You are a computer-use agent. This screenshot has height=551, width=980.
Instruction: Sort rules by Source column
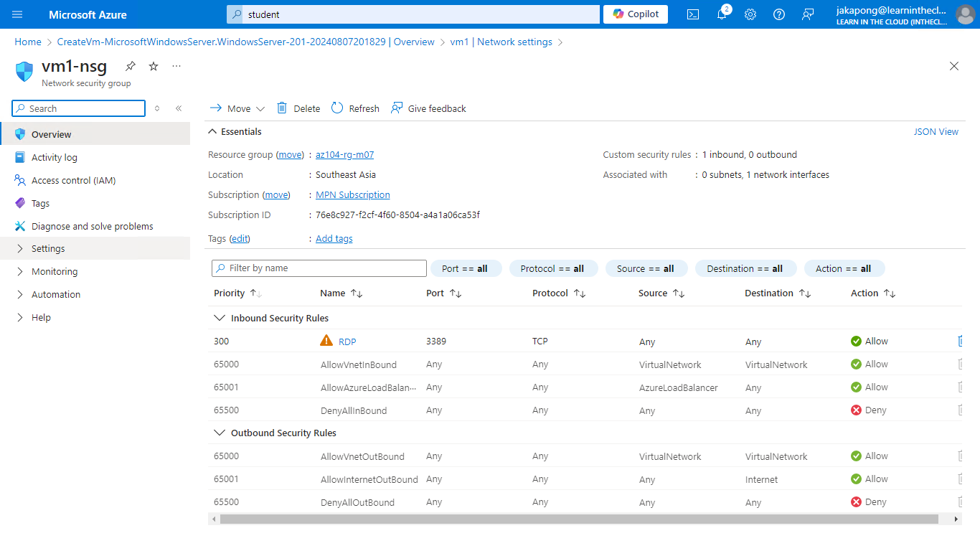(661, 293)
